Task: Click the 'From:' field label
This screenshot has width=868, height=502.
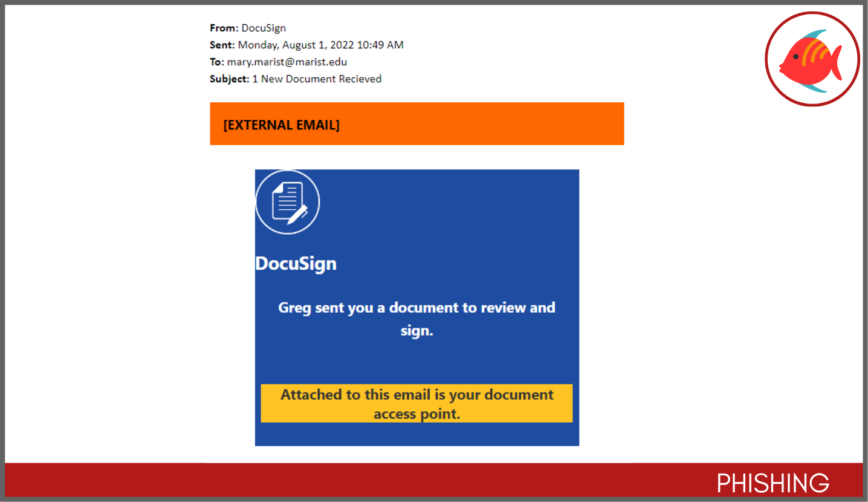Action: coord(224,28)
